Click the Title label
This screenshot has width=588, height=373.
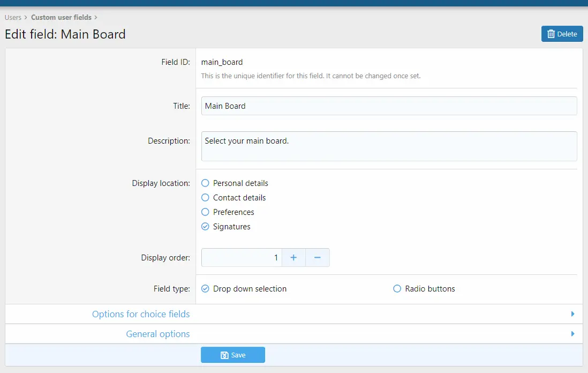[x=182, y=106]
